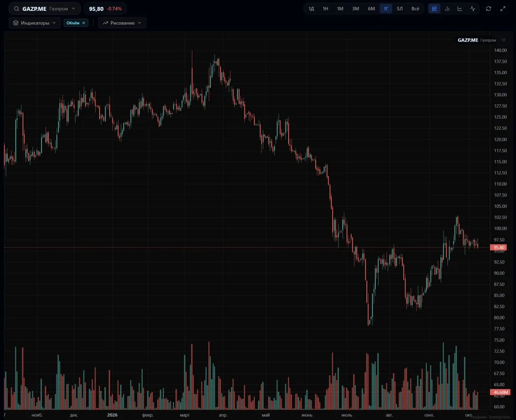Click the Объём indicator chip label
The image size is (516, 420).
coord(73,23)
